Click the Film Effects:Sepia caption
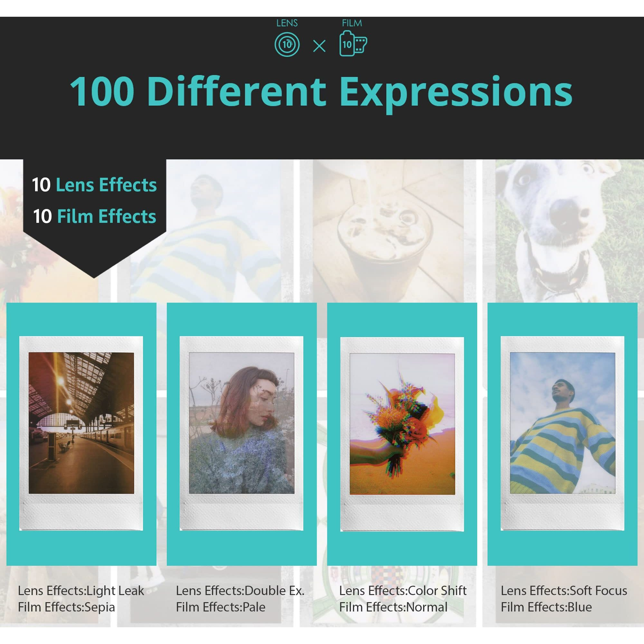The height and width of the screenshot is (644, 644). tap(66, 607)
